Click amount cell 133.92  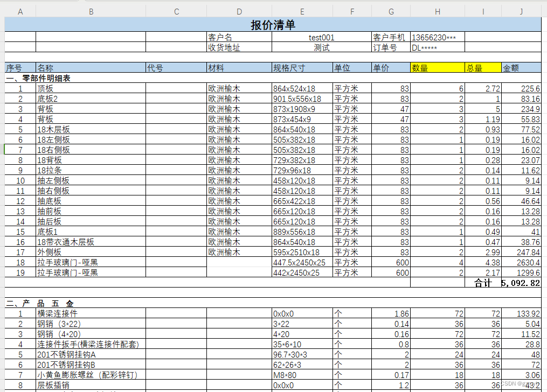[521, 313]
